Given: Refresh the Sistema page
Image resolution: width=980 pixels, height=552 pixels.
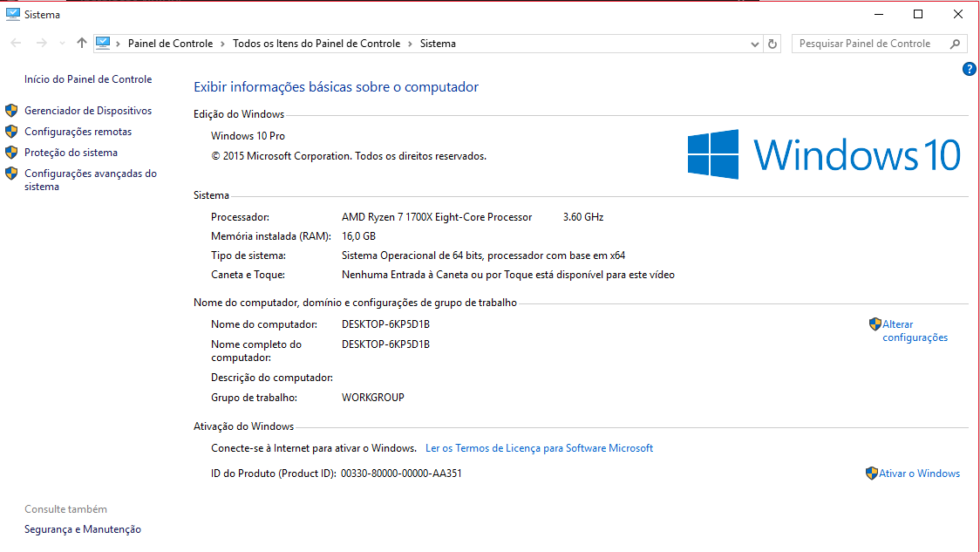Looking at the screenshot, I should pos(772,44).
